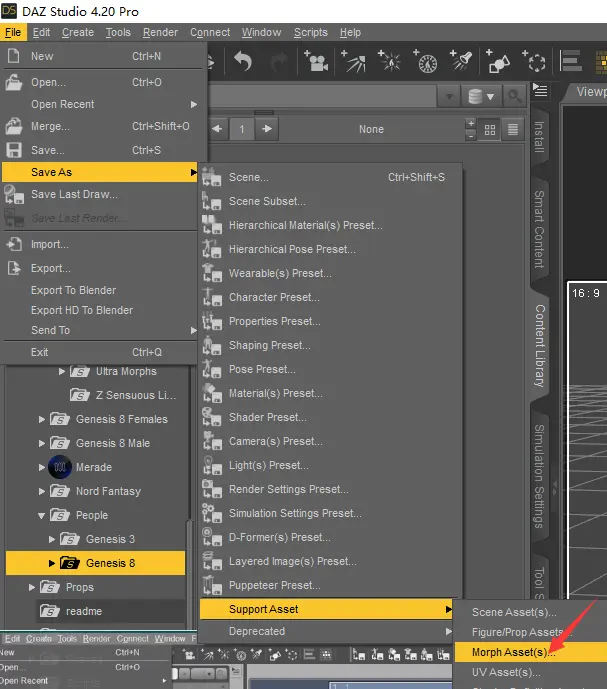This screenshot has height=689, width=607.
Task: Click the Create New Point Light icon
Action: (x=389, y=61)
